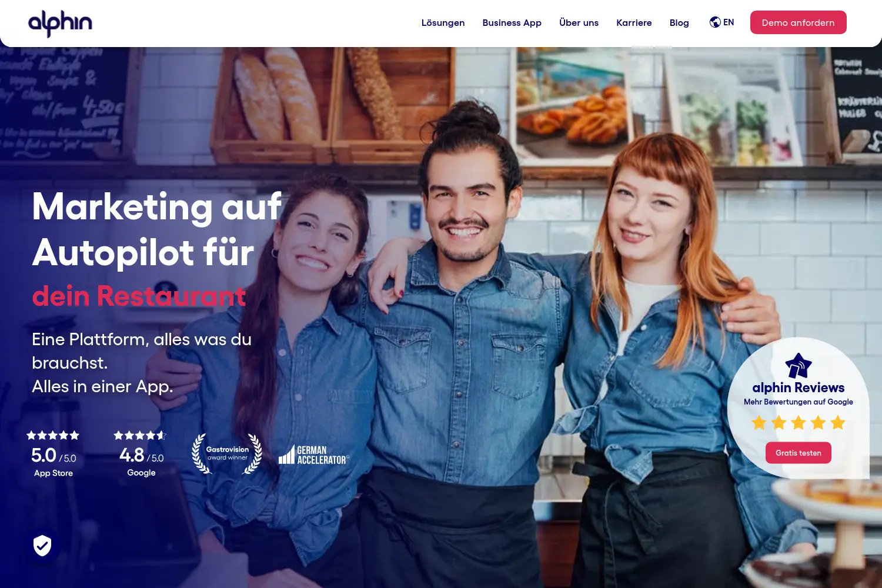Click the Demo anfordern button
Image resolution: width=882 pixels, height=588 pixels.
click(798, 22)
